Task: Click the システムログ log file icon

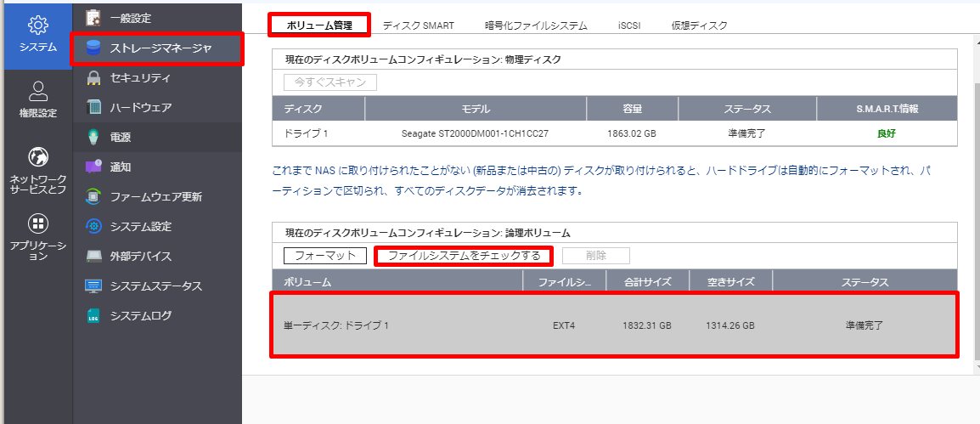Action: click(x=93, y=316)
